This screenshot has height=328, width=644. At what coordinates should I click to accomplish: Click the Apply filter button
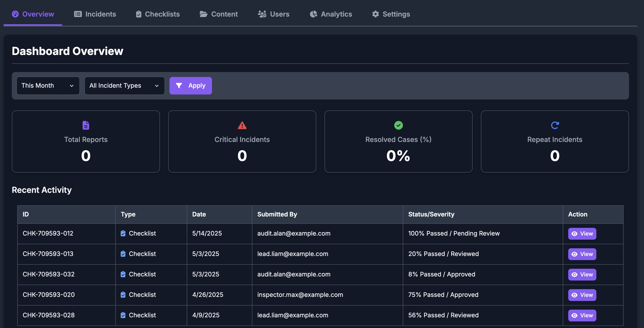click(191, 86)
